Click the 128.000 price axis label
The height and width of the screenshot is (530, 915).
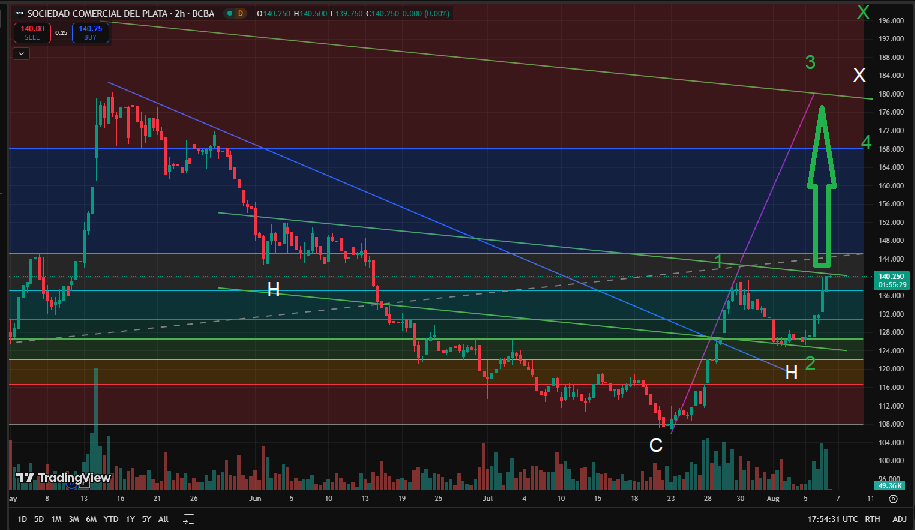pos(890,332)
